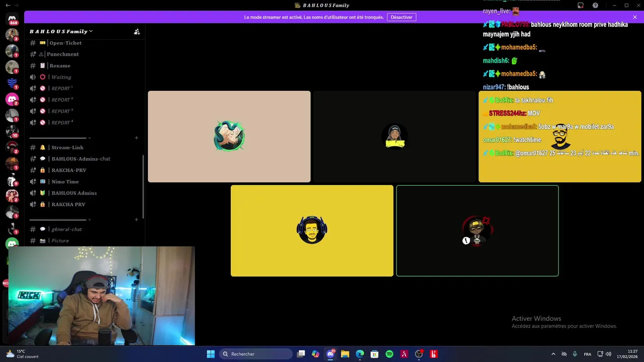Open the inbox icon in title bar
The width and height of the screenshot is (644, 362).
581,5
